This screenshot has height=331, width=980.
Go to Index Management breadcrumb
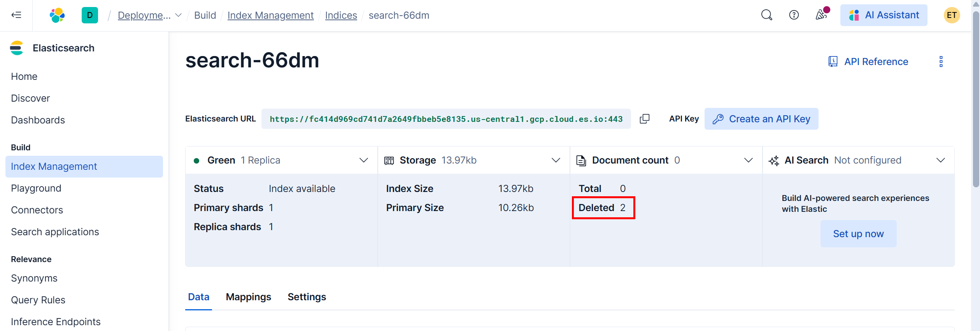point(270,15)
